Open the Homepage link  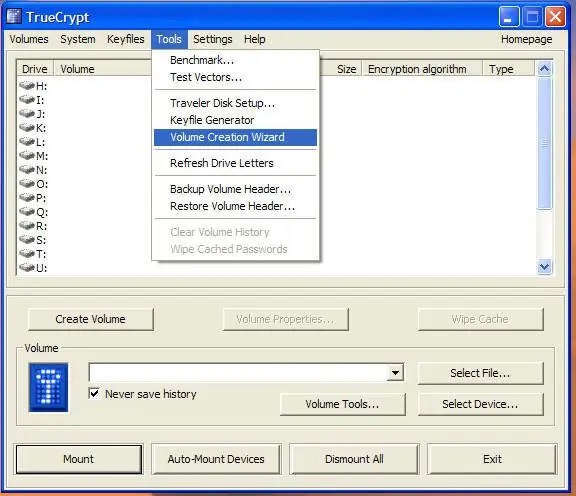(526, 39)
